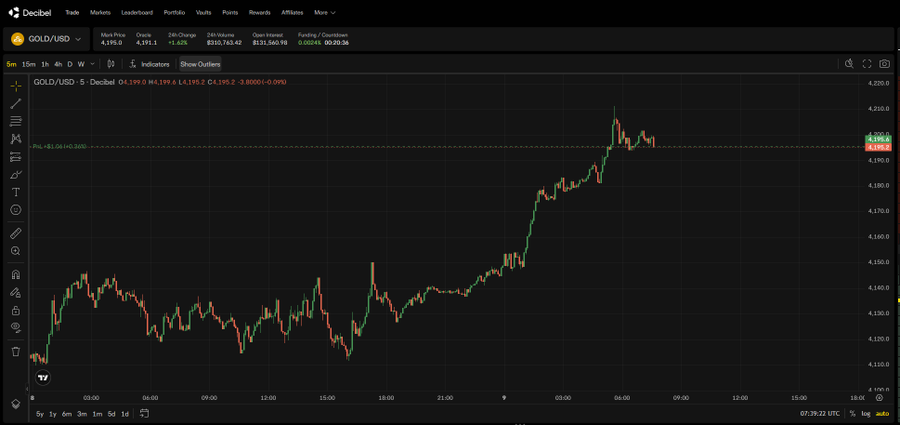Toggle percent scale mode
This screenshot has height=425, width=900.
(853, 414)
